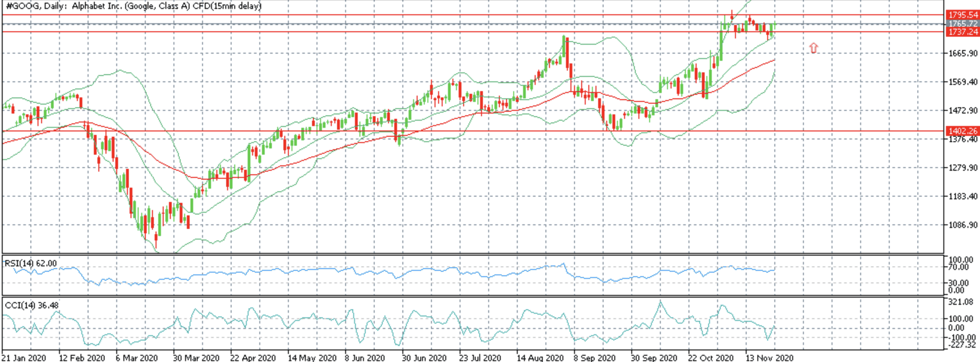Screen dimensions: 980x362
Task: Click the 22 Apr 2020 date label
Action: click(253, 358)
